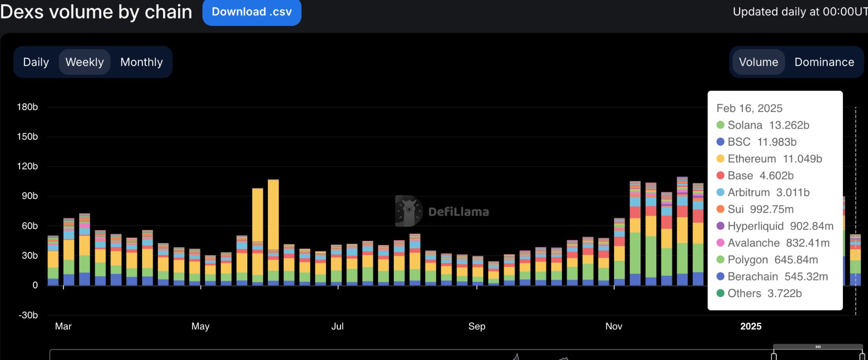Click the May x-axis label
The height and width of the screenshot is (360, 868).
coord(201,326)
